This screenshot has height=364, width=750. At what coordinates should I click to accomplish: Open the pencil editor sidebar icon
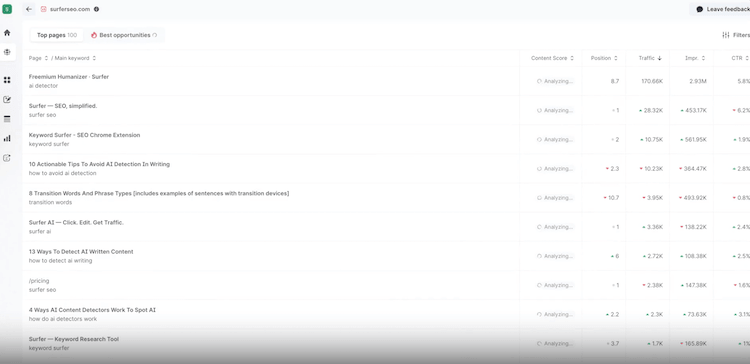click(7, 99)
